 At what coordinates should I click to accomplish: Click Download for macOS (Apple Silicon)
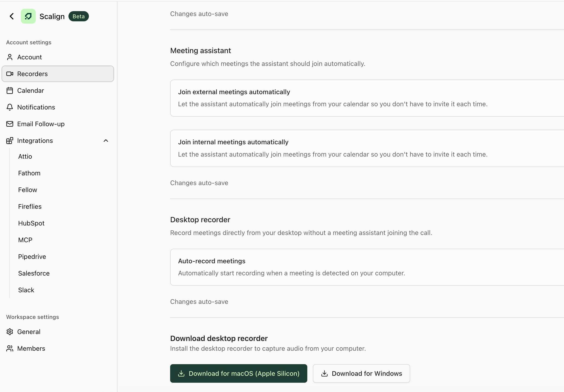pyautogui.click(x=239, y=373)
